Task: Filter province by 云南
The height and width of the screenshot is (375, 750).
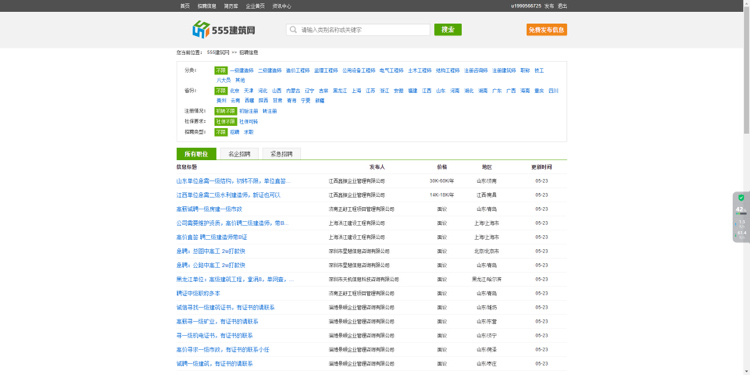Action: [235, 100]
